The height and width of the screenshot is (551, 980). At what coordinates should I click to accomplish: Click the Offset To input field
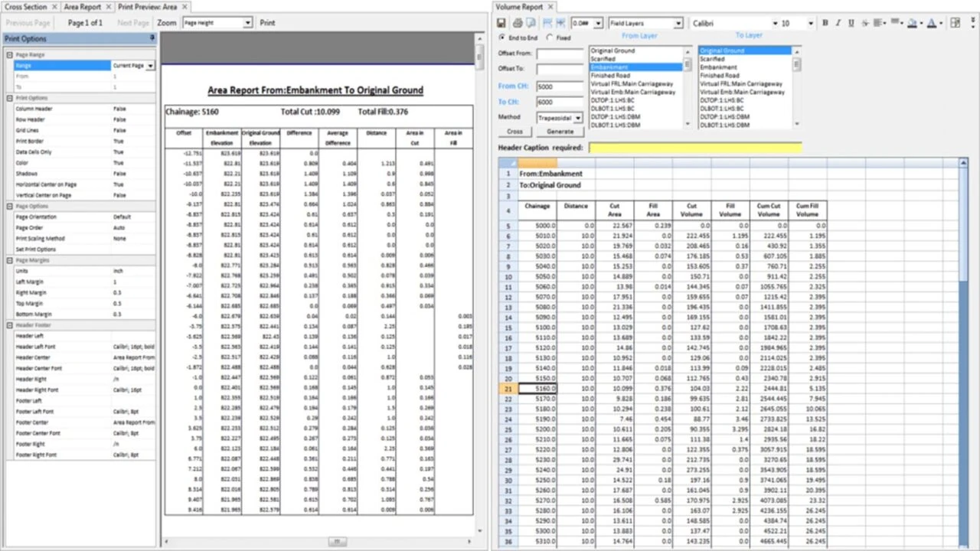560,69
